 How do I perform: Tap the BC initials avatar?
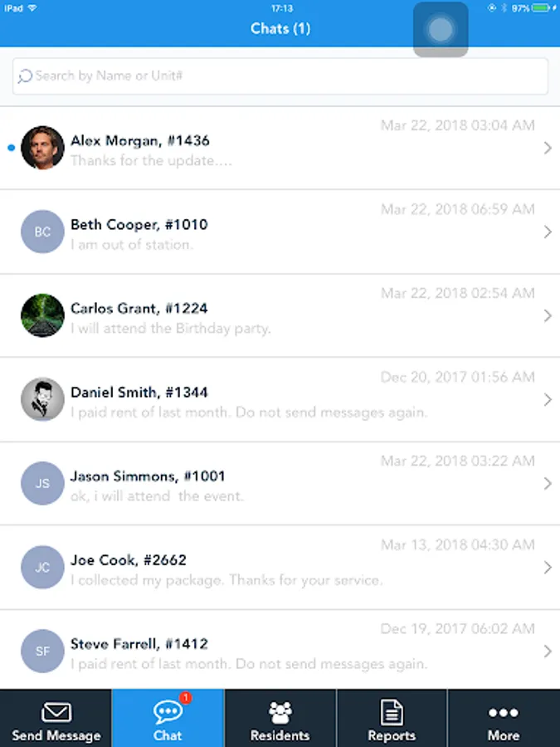pyautogui.click(x=42, y=232)
